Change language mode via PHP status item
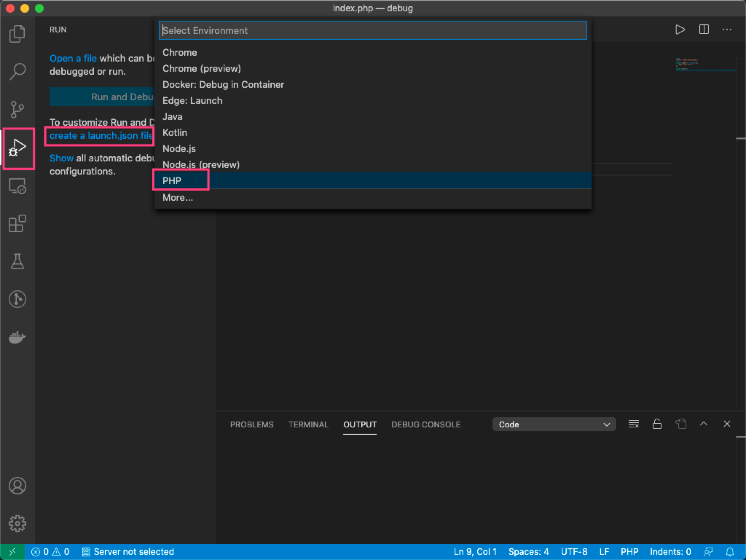The height and width of the screenshot is (560, 746). 629,552
